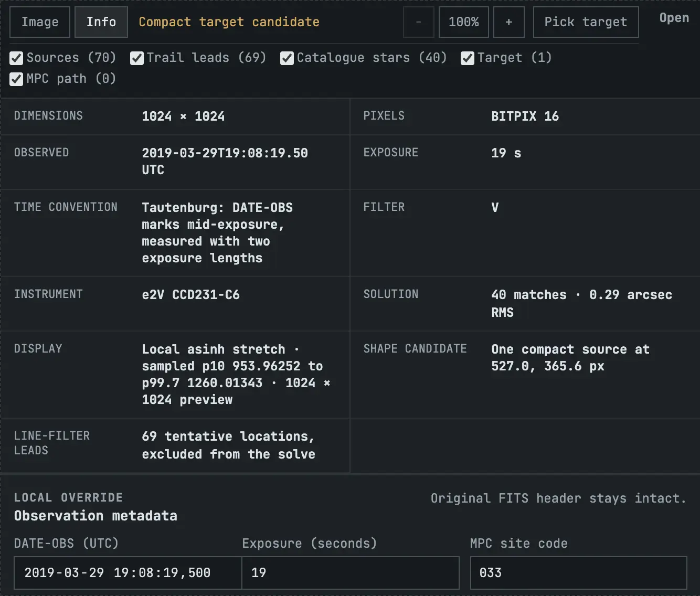Click the TIME CONVENTION row label
The width and height of the screenshot is (700, 596).
[x=66, y=207]
